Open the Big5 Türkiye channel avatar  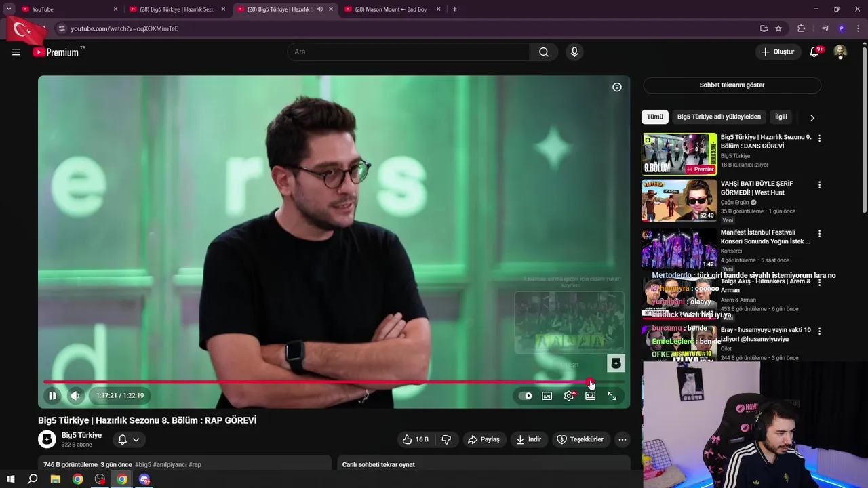click(47, 439)
